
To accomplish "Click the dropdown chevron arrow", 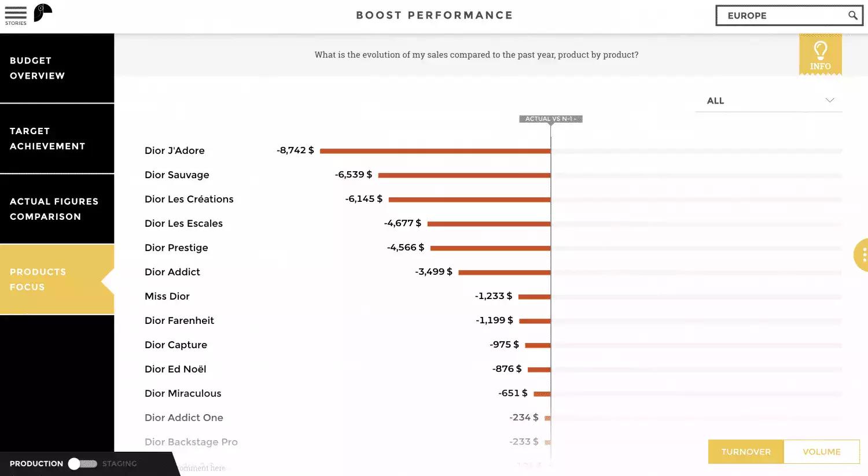I will [x=830, y=100].
